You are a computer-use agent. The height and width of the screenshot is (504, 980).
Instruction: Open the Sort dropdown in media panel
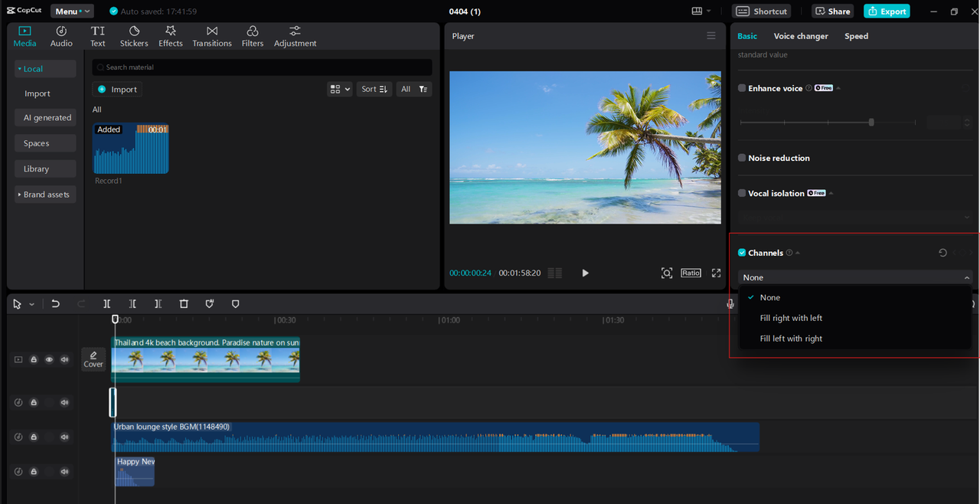(374, 90)
